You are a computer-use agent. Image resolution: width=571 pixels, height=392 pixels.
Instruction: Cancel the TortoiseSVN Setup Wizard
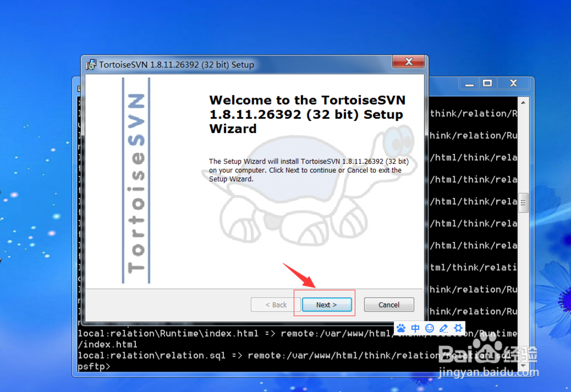coord(389,305)
